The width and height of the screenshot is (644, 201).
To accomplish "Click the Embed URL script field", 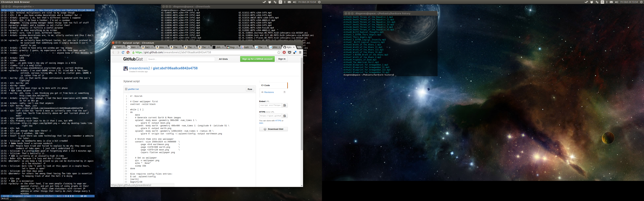I will click(x=271, y=105).
